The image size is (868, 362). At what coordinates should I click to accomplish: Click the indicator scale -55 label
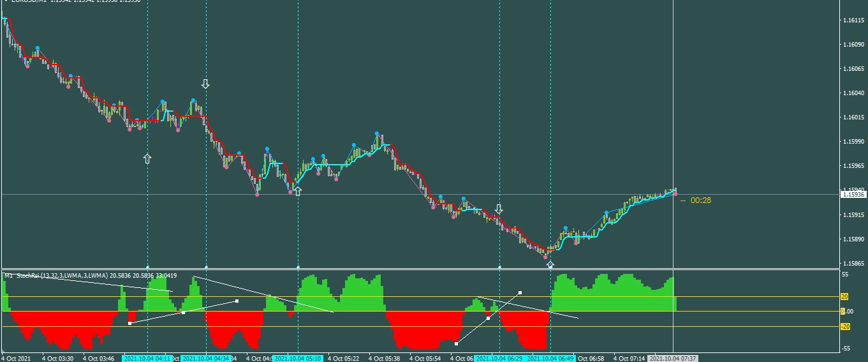[x=845, y=349]
